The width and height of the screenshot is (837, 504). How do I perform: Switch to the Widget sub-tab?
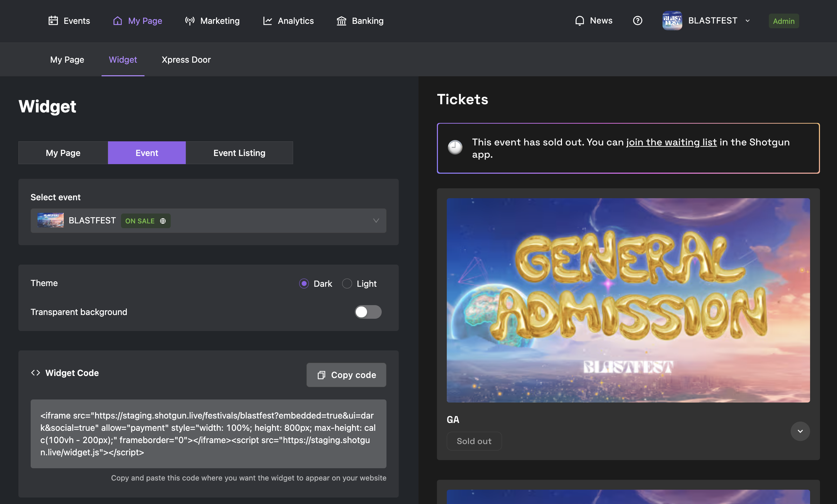123,60
